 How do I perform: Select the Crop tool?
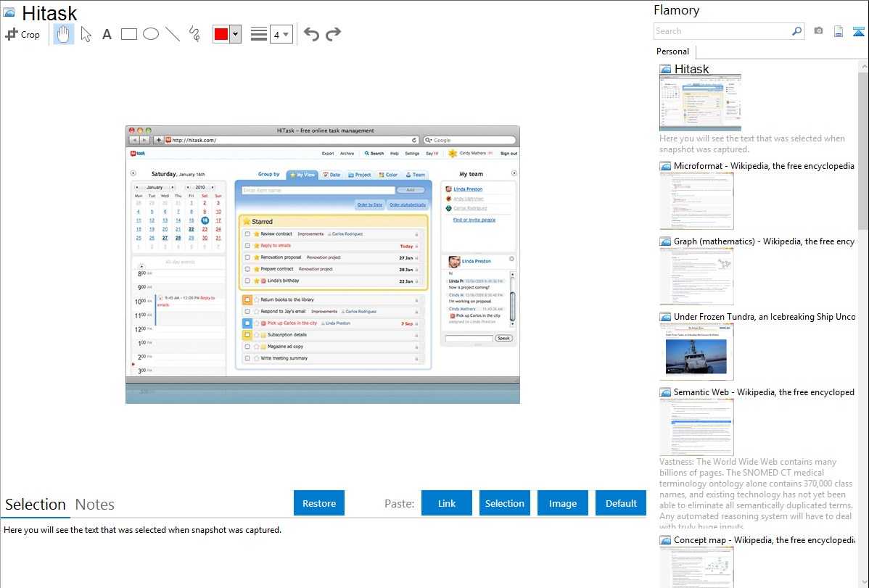click(x=22, y=34)
